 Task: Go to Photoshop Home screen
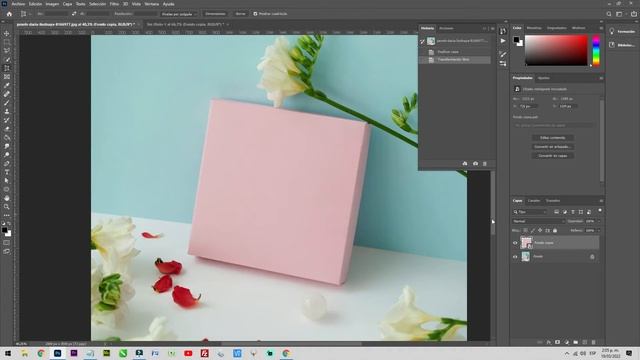pyautogui.click(x=9, y=14)
